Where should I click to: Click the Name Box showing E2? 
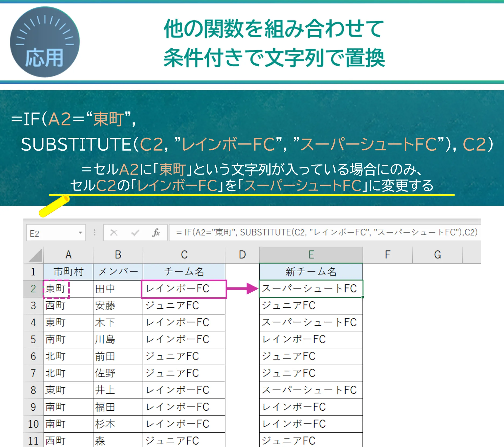(x=56, y=233)
